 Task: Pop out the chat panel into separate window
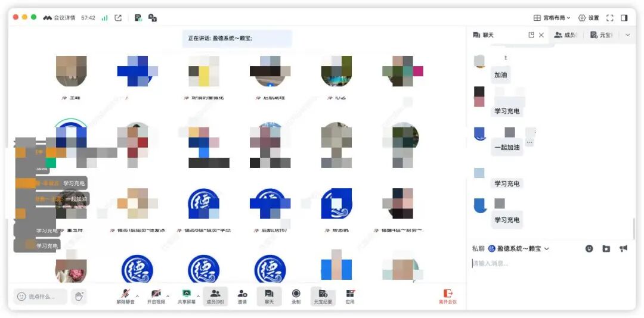tap(531, 35)
